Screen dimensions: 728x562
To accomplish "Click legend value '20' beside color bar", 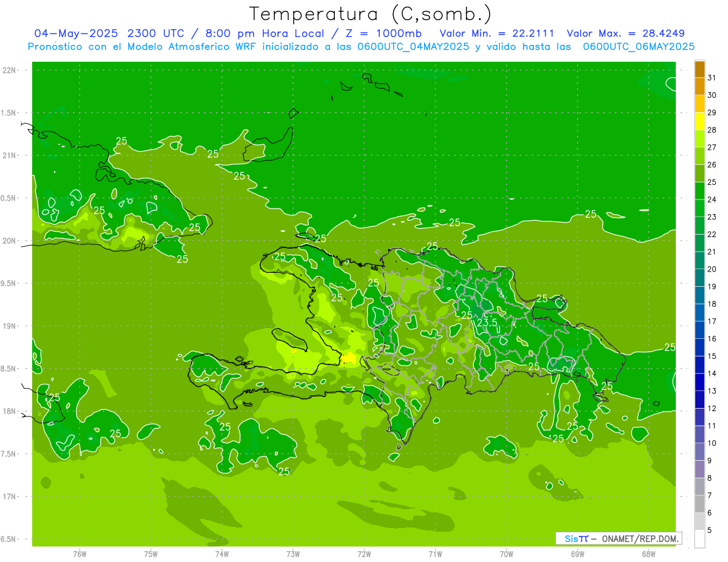I will tap(712, 269).
